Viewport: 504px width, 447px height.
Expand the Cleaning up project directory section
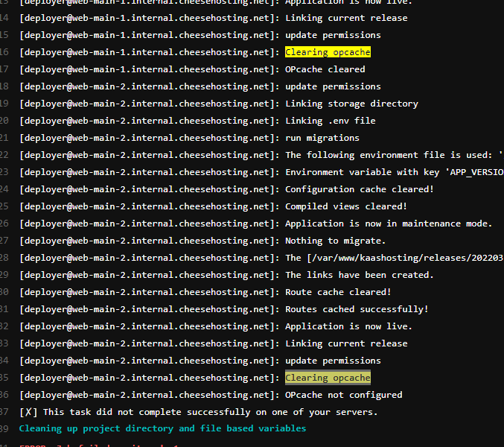point(162,428)
